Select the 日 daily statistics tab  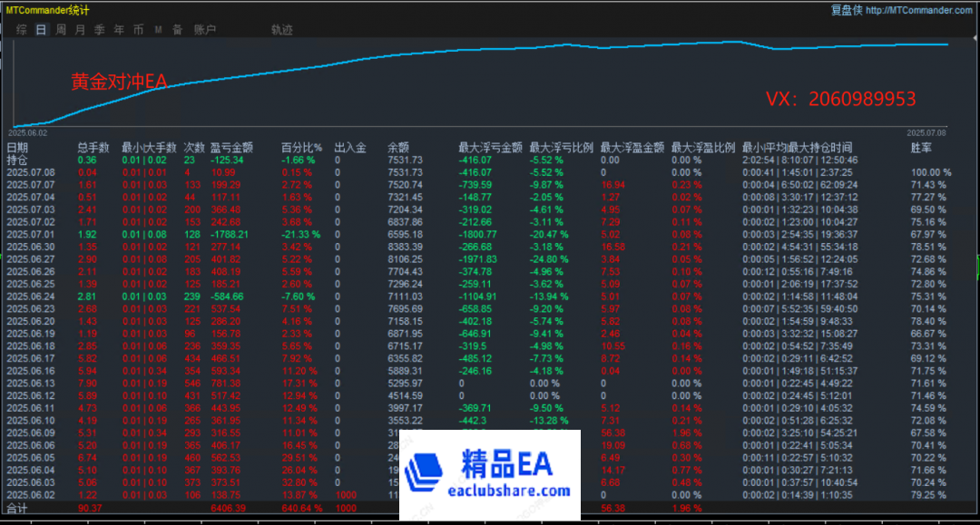point(41,30)
